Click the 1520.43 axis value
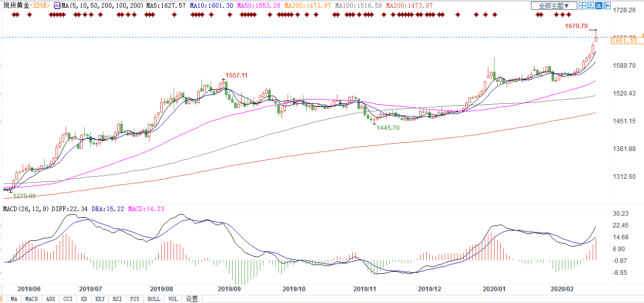 click(x=624, y=93)
